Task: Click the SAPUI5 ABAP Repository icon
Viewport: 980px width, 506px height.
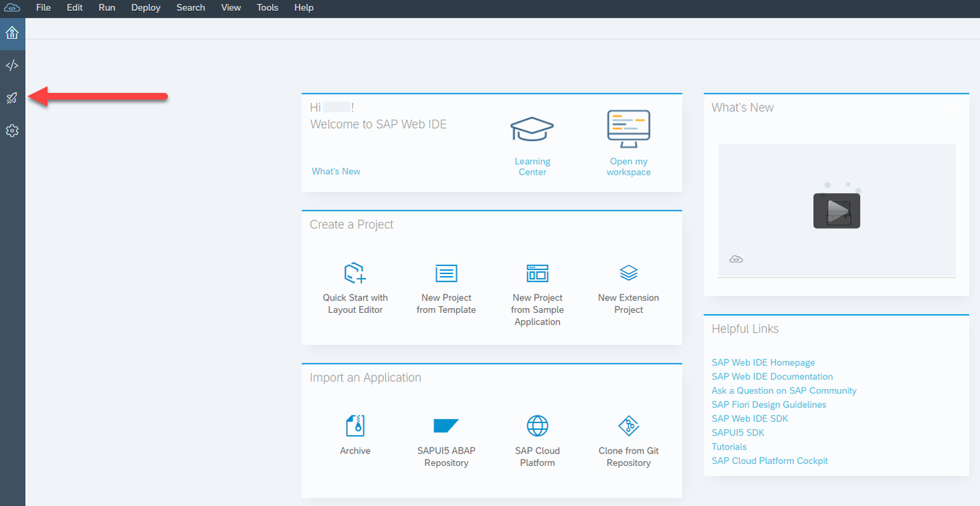Action: tap(446, 426)
